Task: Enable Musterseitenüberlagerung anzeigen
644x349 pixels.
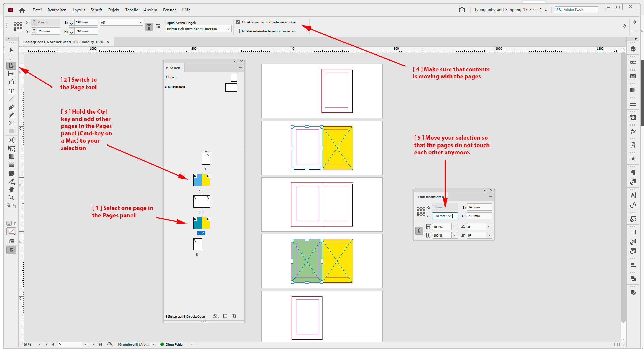Action: [x=238, y=31]
